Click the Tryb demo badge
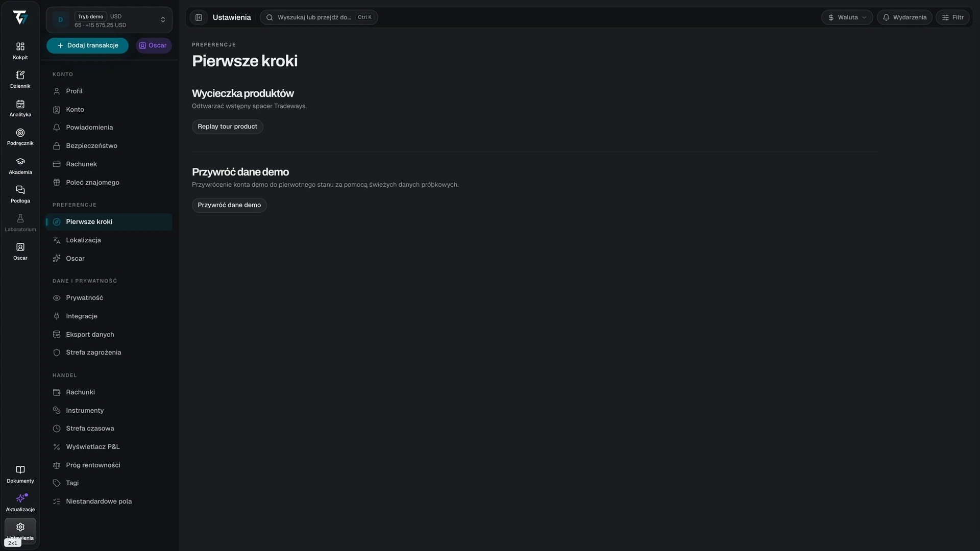The image size is (980, 551). 91,16
